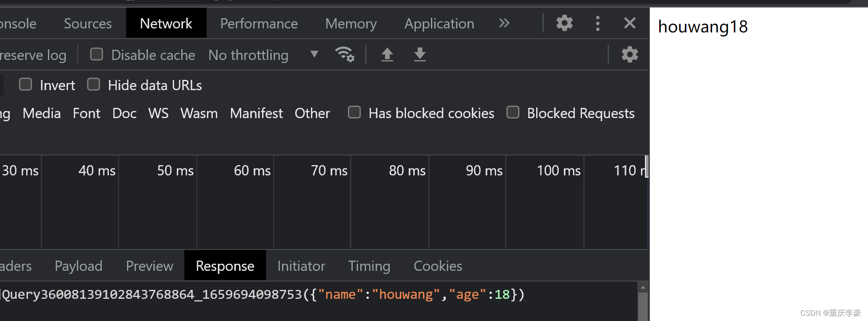Filter requests by Other type
This screenshot has width=868, height=321.
[312, 114]
